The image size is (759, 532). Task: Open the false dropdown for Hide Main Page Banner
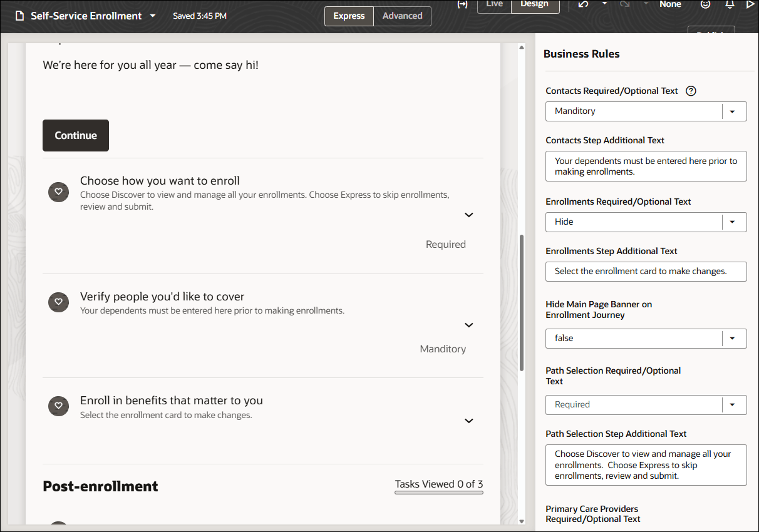coord(733,339)
